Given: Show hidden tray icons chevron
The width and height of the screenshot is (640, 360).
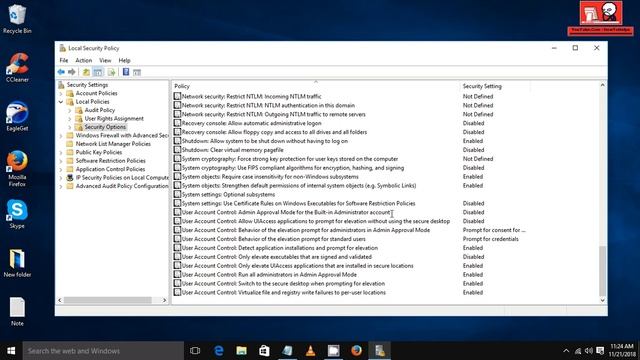Looking at the screenshot, I should click(566, 351).
